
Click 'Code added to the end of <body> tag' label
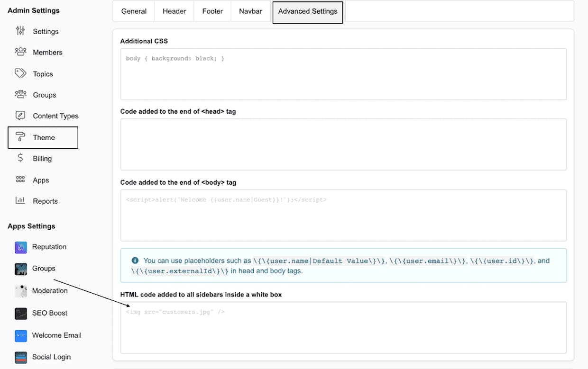coord(178,182)
